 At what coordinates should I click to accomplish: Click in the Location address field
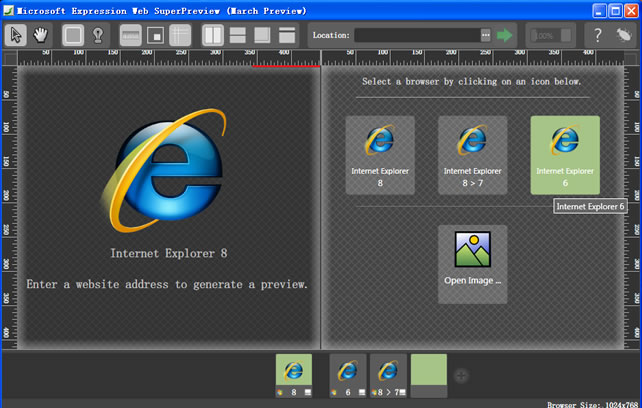(x=415, y=35)
